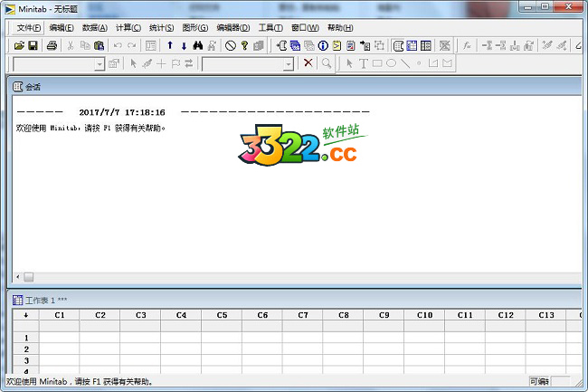Click the first data cell under C2
This screenshot has height=392, width=588.
point(100,338)
